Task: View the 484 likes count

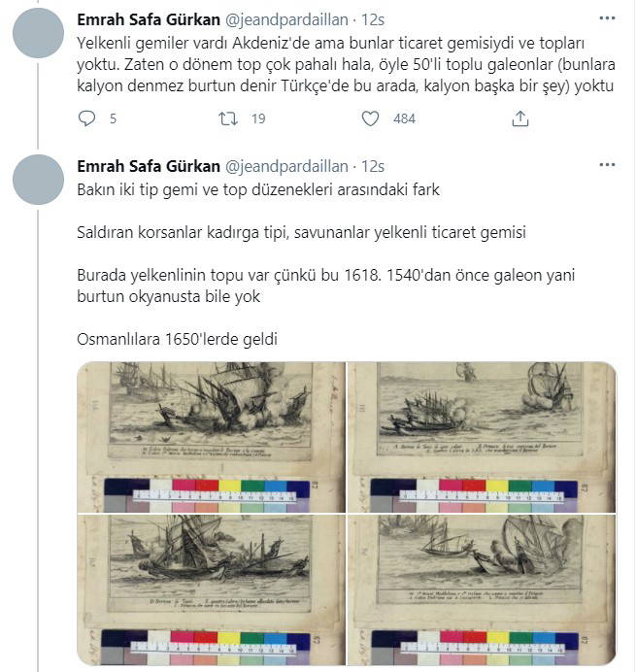Action: click(x=404, y=118)
